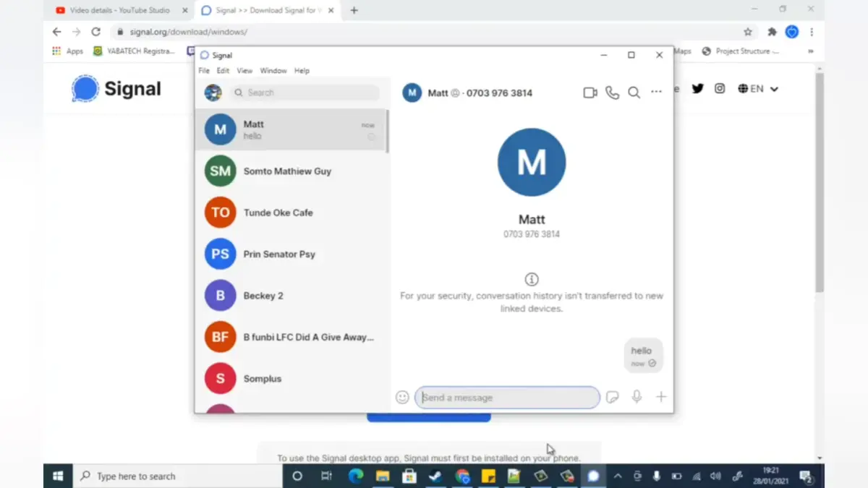Click the security info icon
The image size is (868, 488).
[x=532, y=279]
